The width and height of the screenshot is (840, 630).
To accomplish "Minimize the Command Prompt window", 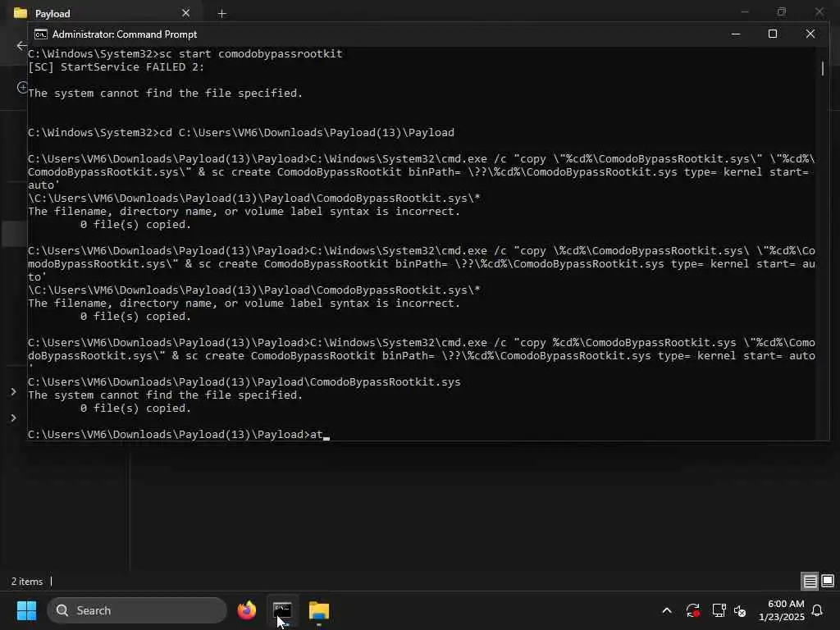I will (x=736, y=34).
